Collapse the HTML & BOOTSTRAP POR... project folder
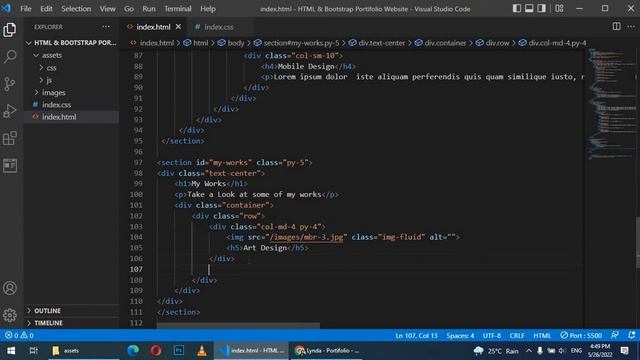The image size is (640, 360). 71,42
